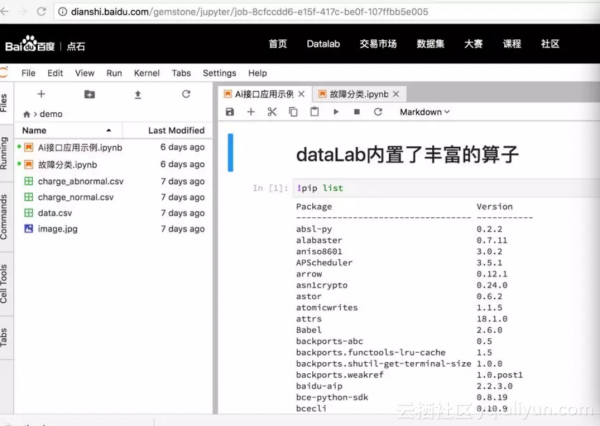This screenshot has width=600, height=426.
Task: Click the notebook icon beside Ai接口应用示例.ipynb file
Action: click(29, 147)
